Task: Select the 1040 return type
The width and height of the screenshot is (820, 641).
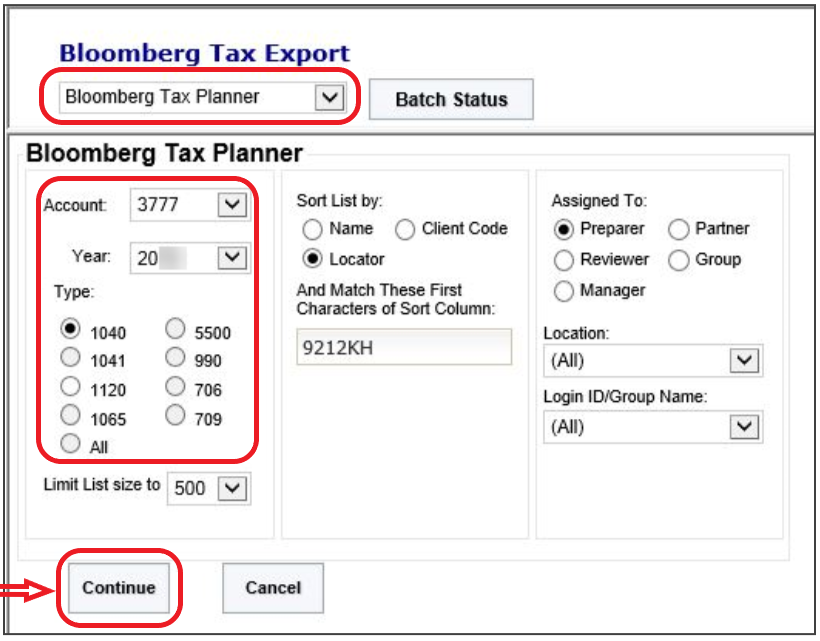Action: click(x=70, y=329)
